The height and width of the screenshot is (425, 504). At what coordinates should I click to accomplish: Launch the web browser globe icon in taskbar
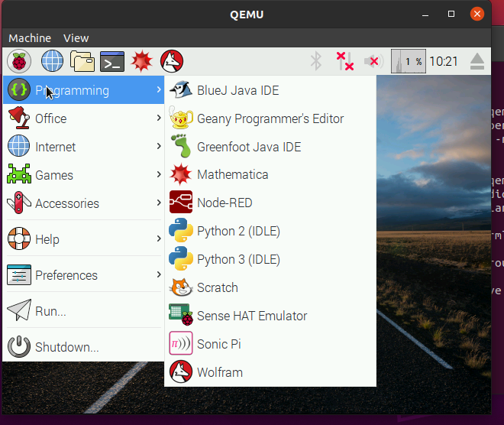click(52, 61)
